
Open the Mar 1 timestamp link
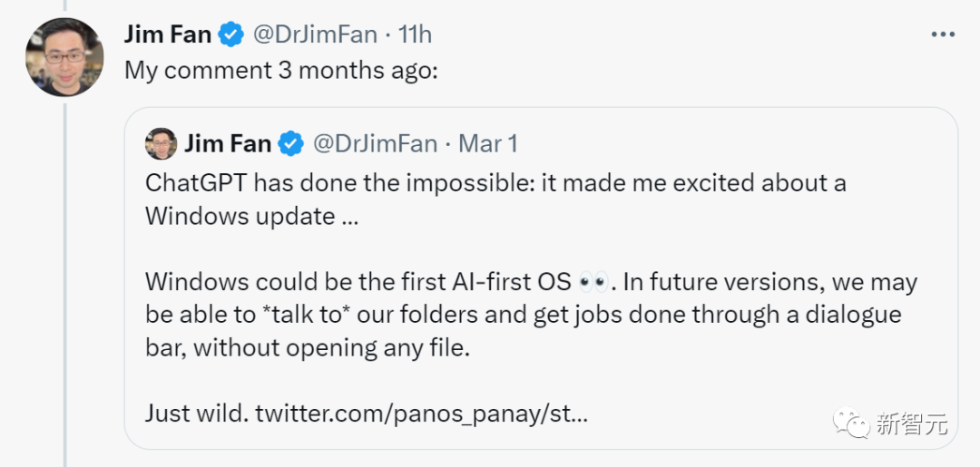point(488,143)
